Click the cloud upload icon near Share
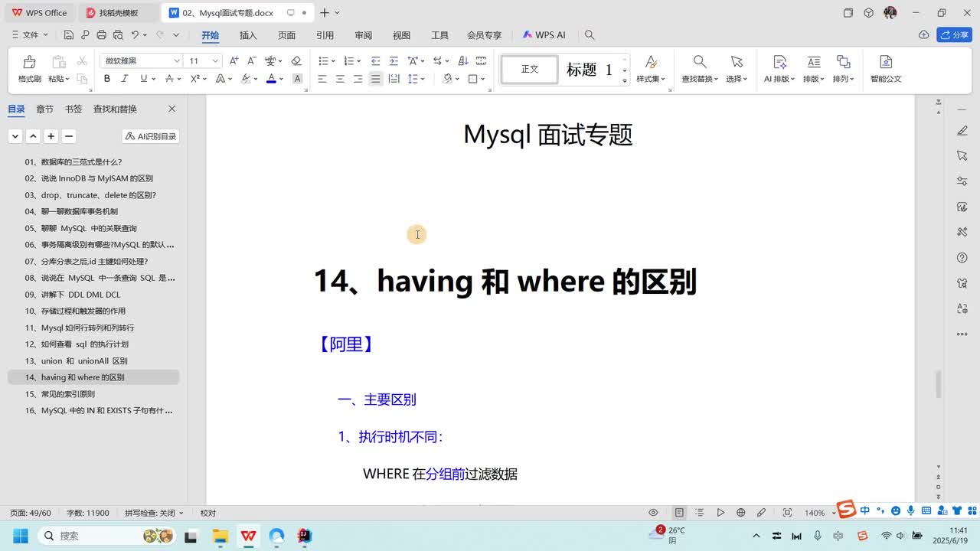Viewport: 980px width, 551px height. coord(924,35)
